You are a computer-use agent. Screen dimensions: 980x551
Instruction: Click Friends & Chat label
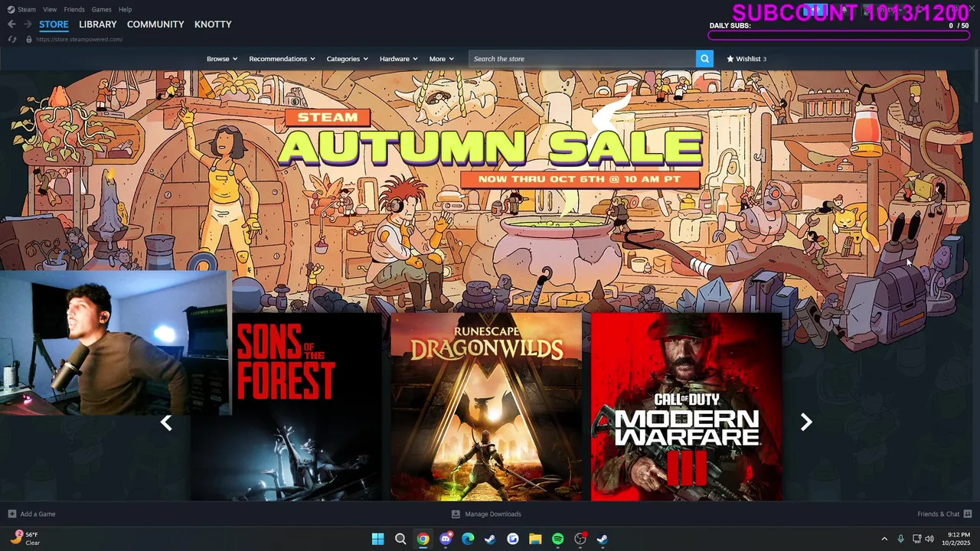(938, 514)
